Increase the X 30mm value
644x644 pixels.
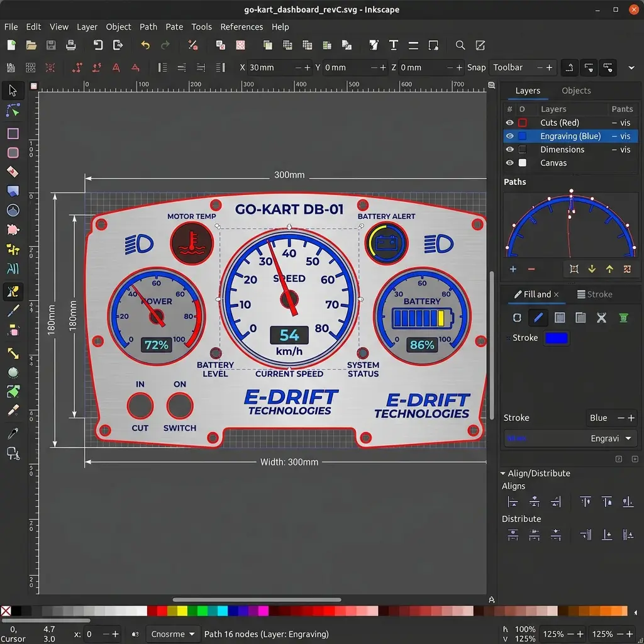pos(307,68)
